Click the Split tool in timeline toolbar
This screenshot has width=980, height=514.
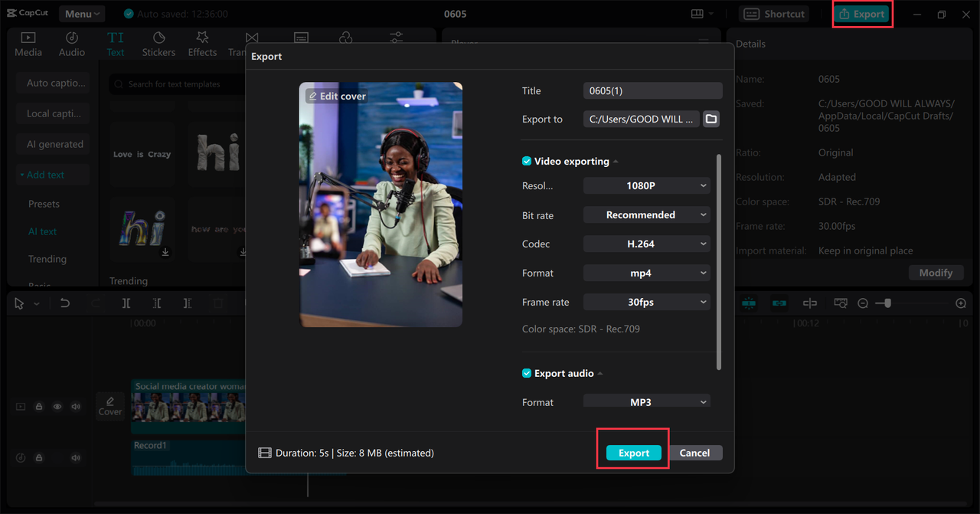click(x=126, y=303)
